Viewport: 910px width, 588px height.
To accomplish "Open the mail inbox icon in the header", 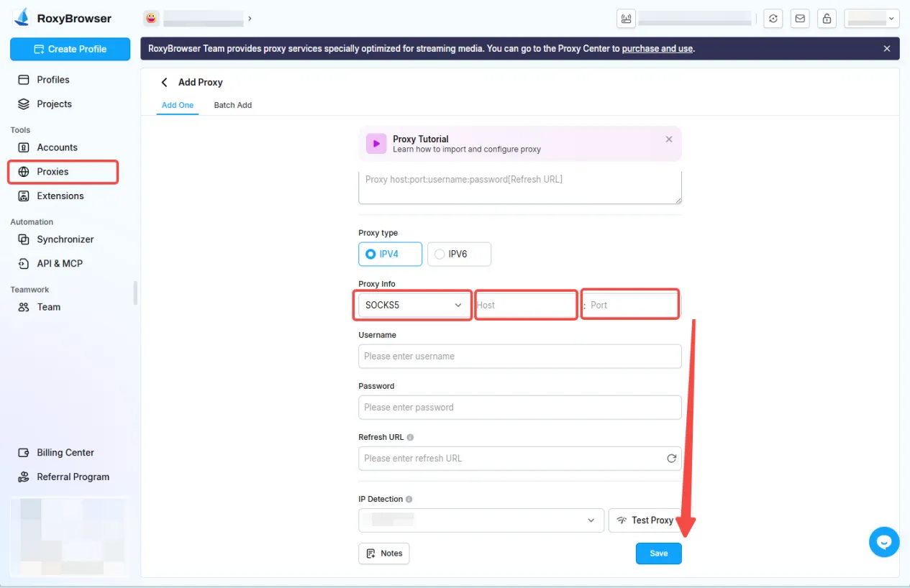I will click(800, 18).
